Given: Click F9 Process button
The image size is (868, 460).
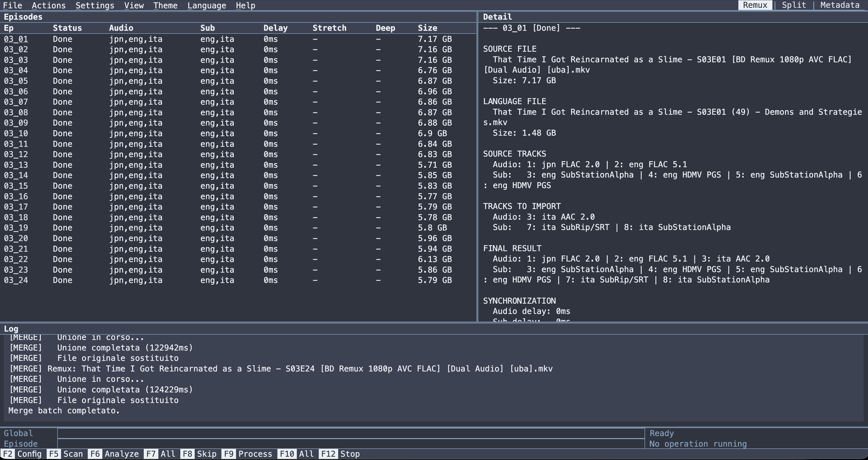Looking at the screenshot, I should [247, 454].
